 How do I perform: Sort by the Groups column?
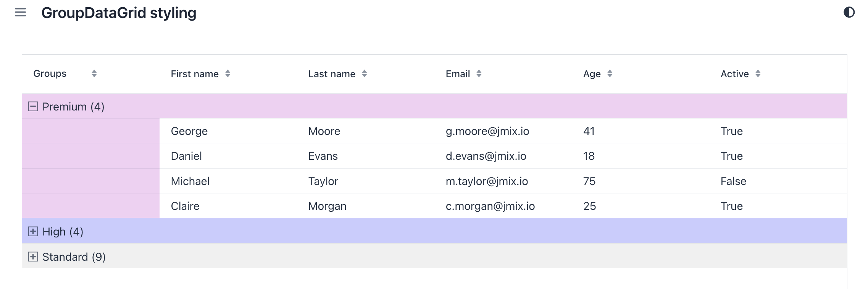pyautogui.click(x=94, y=74)
